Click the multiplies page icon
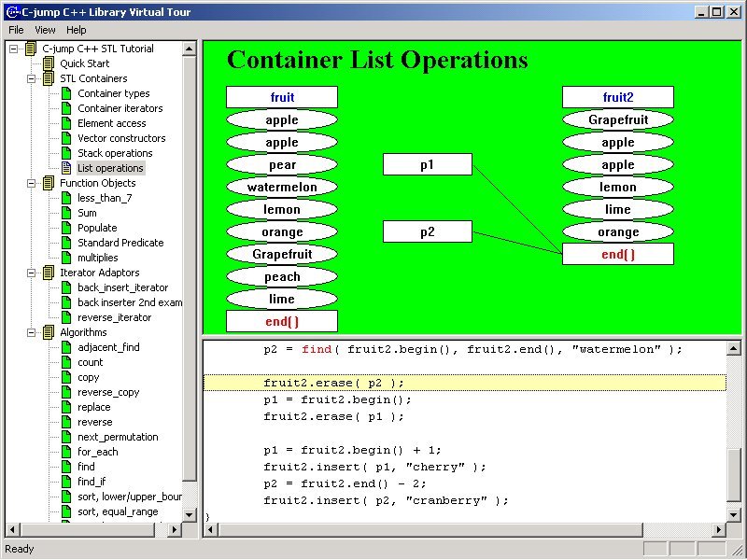Image resolution: width=747 pixels, height=560 pixels. [66, 258]
